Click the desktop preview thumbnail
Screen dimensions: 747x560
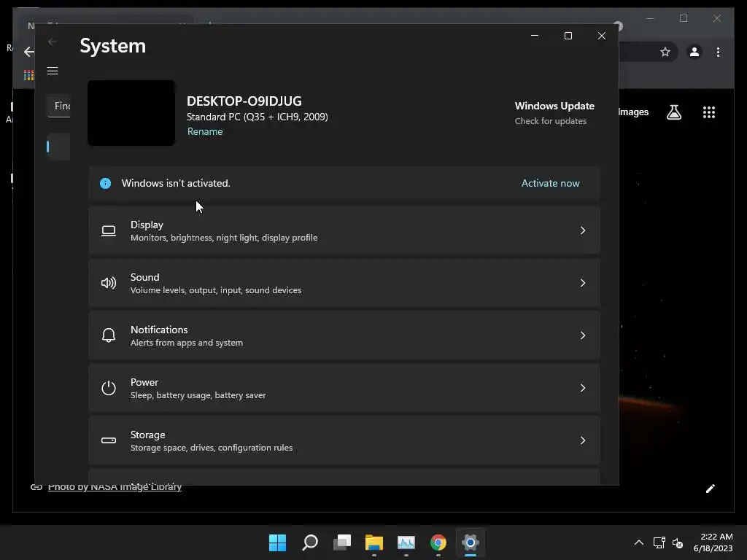pos(131,113)
